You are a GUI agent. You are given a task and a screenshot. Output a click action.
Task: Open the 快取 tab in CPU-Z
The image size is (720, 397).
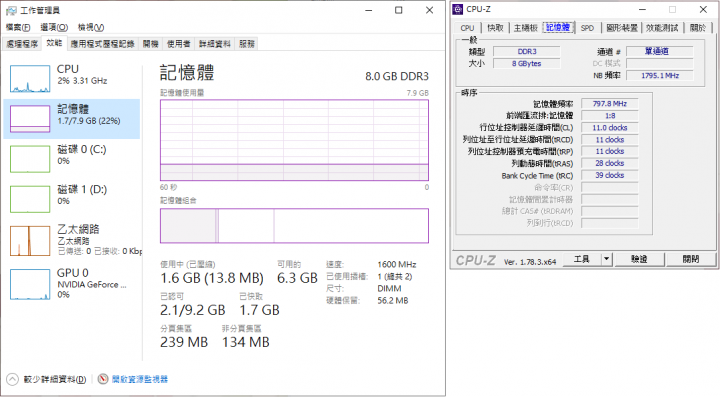(x=495, y=28)
